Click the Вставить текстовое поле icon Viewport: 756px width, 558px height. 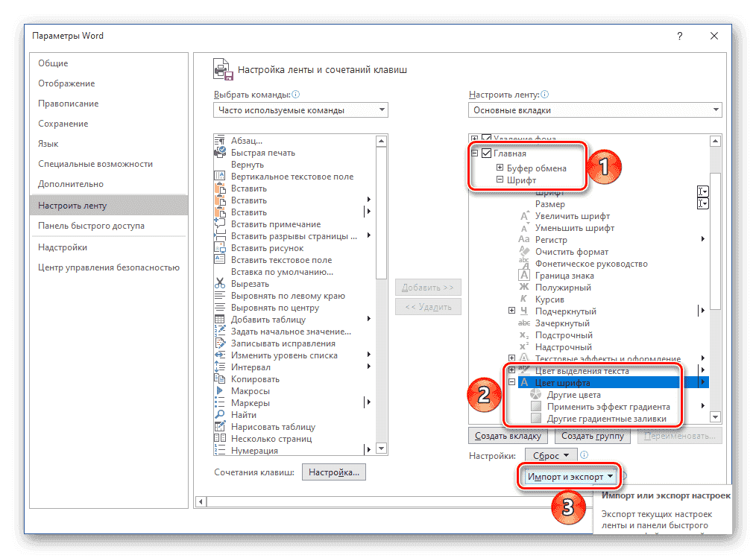pyautogui.click(x=219, y=260)
